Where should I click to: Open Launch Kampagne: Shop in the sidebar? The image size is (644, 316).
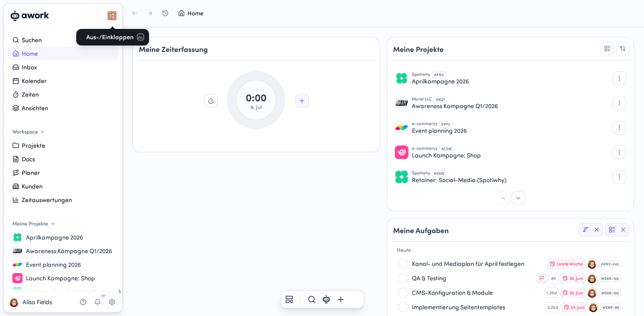coord(63,278)
